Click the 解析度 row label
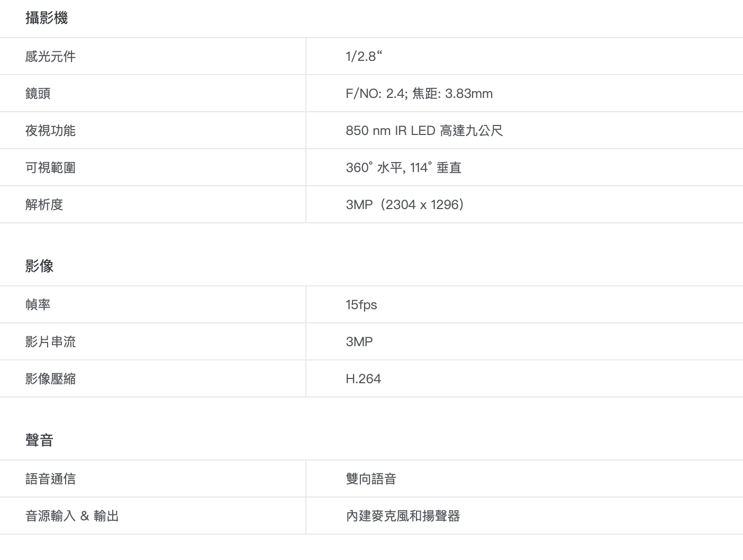The height and width of the screenshot is (560, 743). (x=44, y=205)
